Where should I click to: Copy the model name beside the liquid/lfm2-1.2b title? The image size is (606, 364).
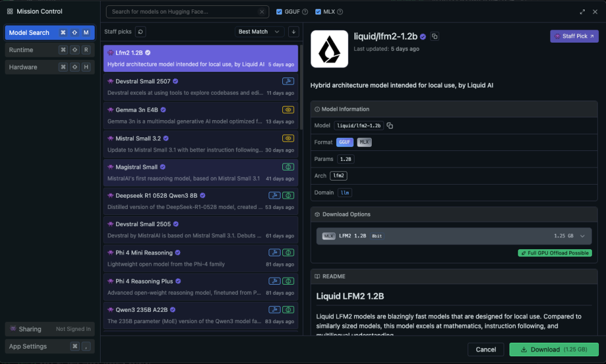click(435, 37)
